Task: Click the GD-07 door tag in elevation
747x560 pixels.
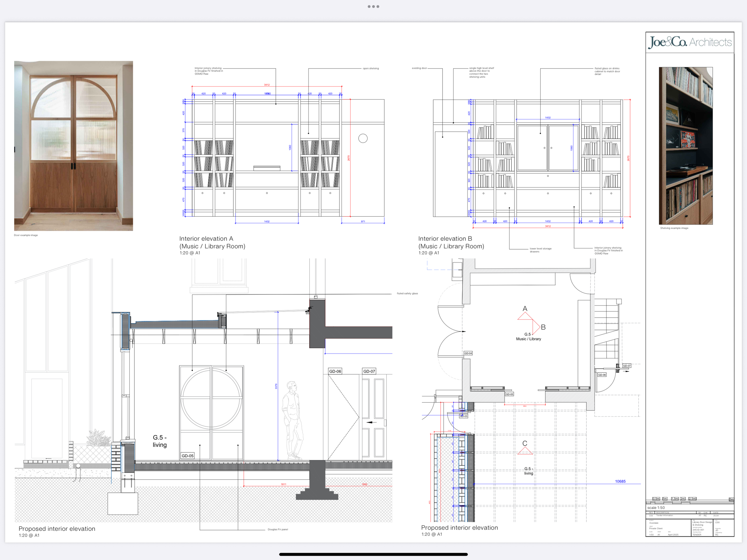Action: click(x=369, y=371)
